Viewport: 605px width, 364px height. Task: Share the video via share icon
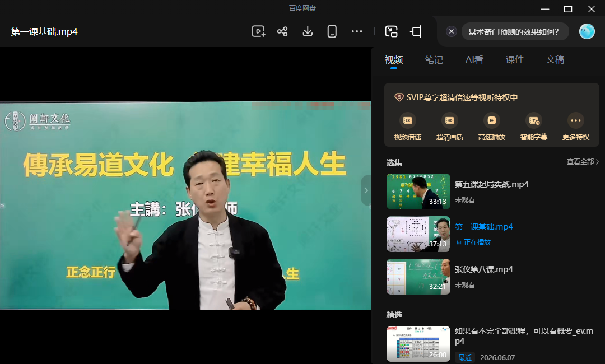tap(282, 31)
